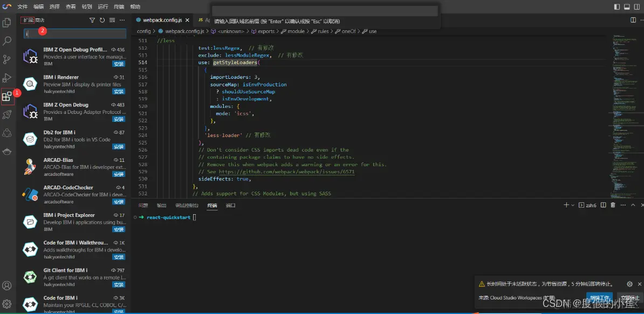Click 继续工作 in the notification
The width and height of the screenshot is (644, 314).
point(600,298)
